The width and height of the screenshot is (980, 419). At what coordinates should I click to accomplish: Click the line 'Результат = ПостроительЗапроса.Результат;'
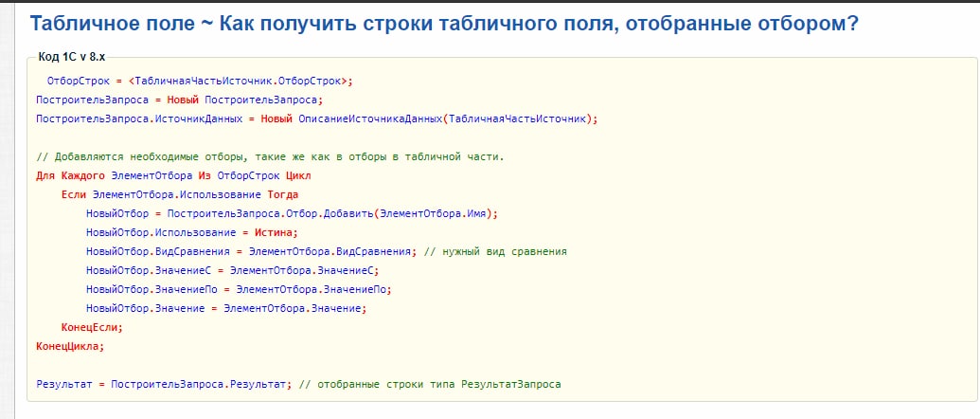164,384
